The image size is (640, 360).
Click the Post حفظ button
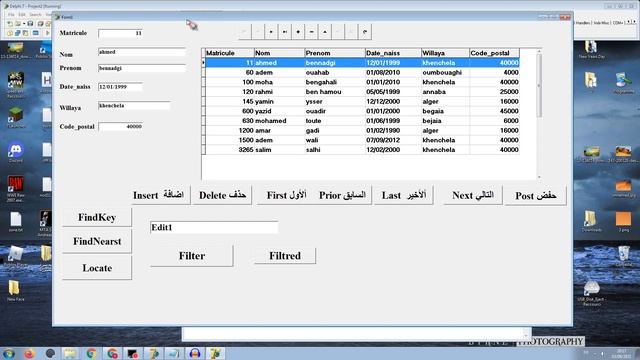[536, 196]
